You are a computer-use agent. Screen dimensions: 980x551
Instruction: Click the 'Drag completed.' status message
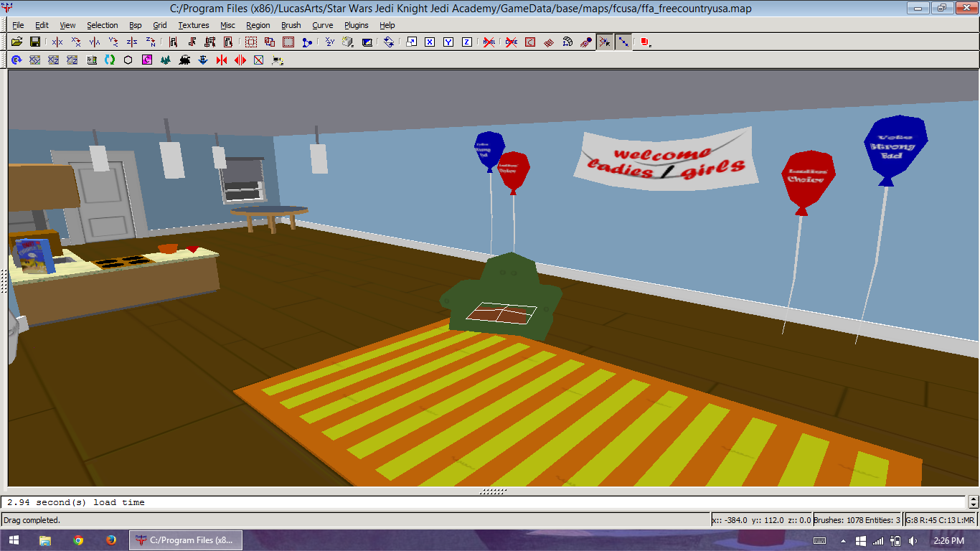pos(32,520)
